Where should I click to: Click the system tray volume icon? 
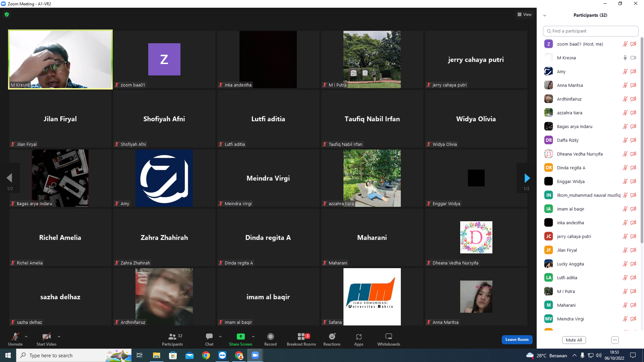coord(598,355)
